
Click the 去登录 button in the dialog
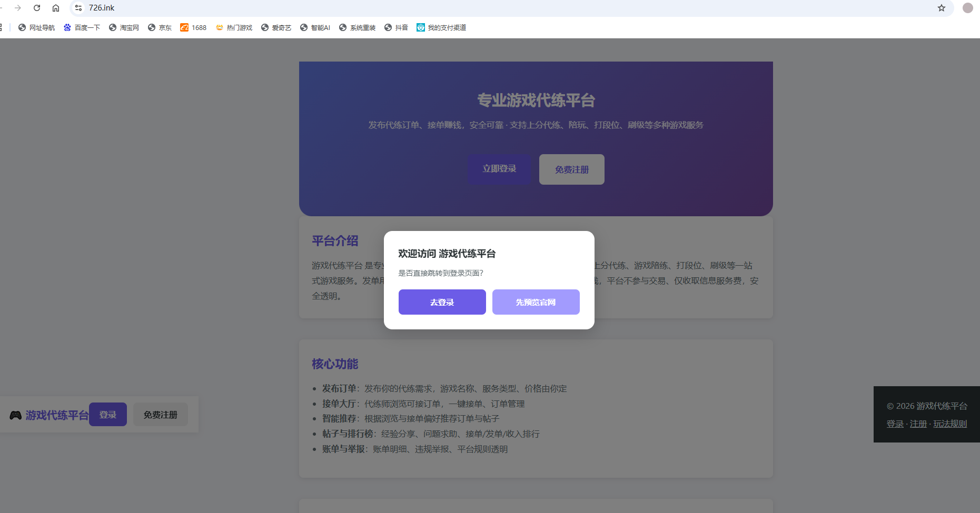click(442, 301)
